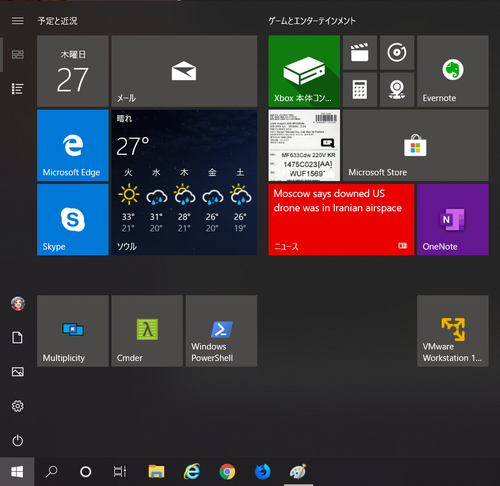Viewport: 500px width, 486px height.
Task: Click the ゲームとエンターテインメント group header
Action: coord(312,21)
